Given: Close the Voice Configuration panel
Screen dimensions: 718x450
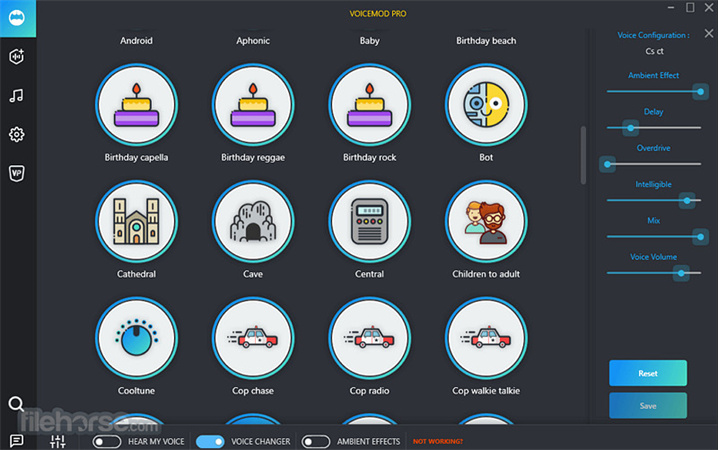Looking at the screenshot, I should pyautogui.click(x=709, y=33).
